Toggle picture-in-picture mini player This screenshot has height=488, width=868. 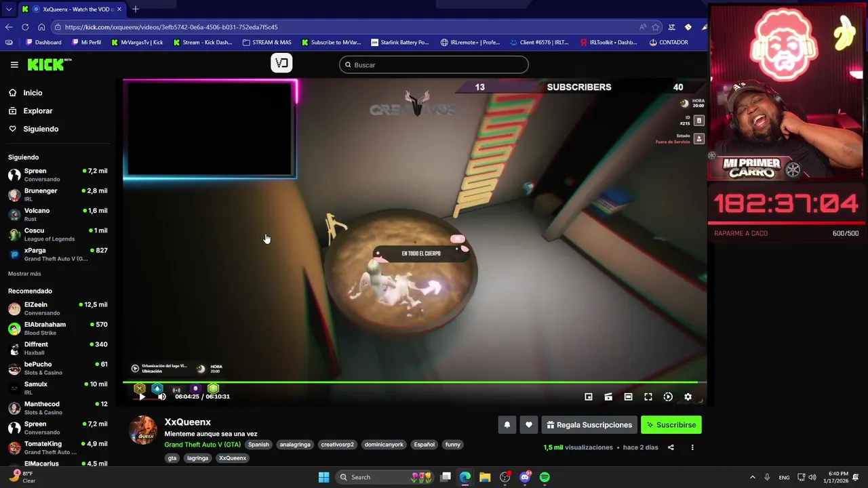point(589,396)
